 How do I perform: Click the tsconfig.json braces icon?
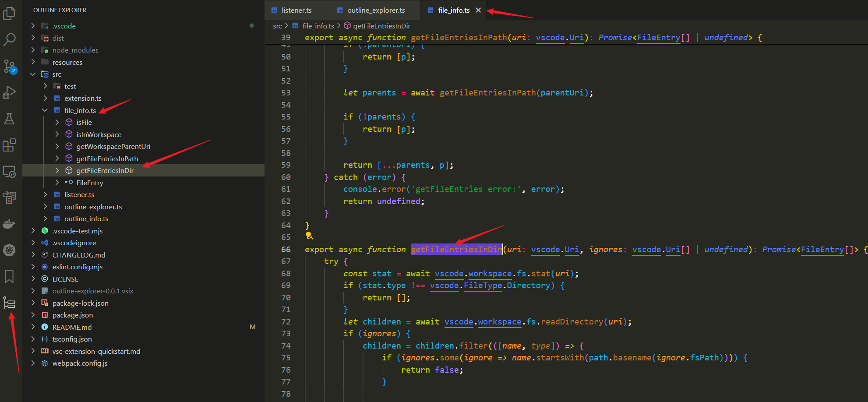45,339
